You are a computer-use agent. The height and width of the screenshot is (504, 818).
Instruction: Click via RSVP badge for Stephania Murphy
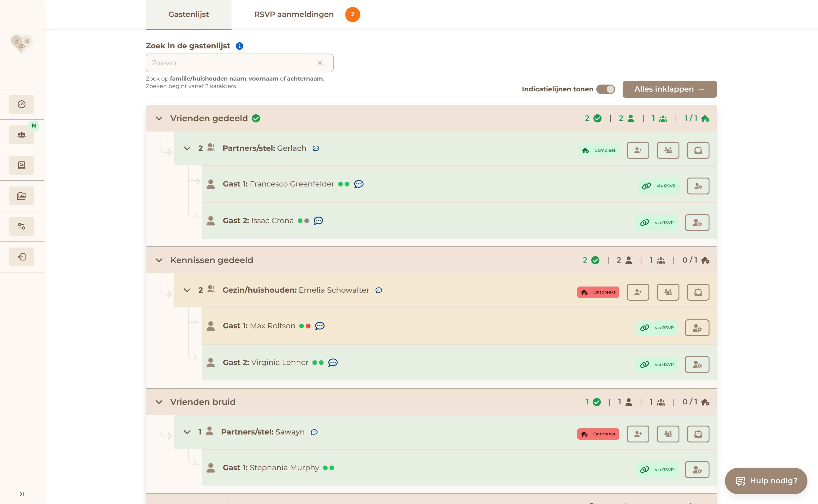657,470
